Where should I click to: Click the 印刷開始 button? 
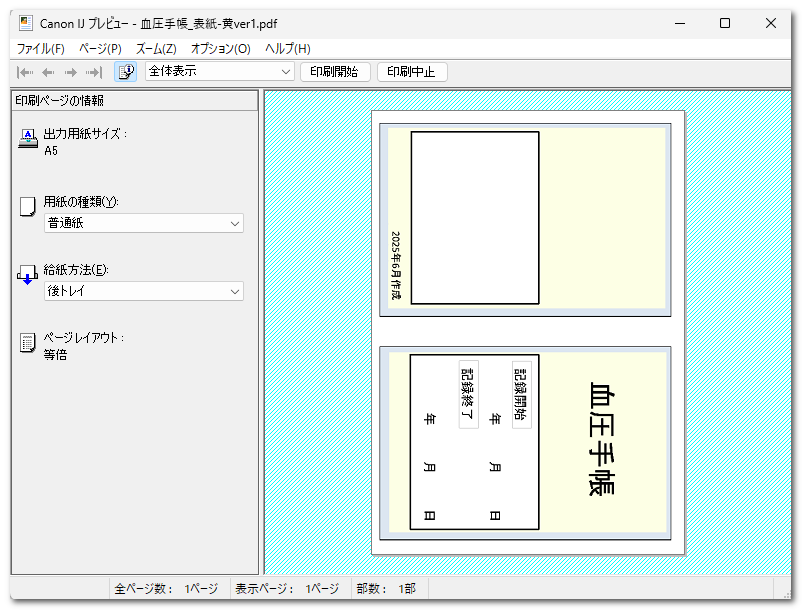click(x=334, y=72)
